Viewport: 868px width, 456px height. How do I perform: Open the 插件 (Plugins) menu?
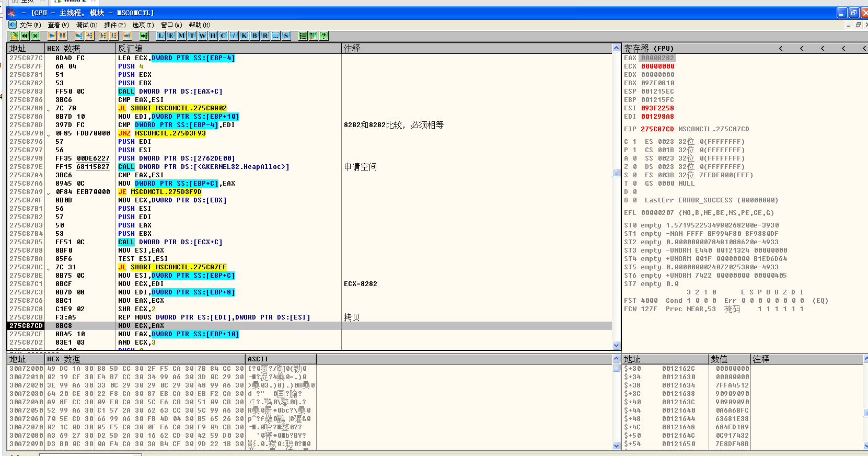[114, 25]
